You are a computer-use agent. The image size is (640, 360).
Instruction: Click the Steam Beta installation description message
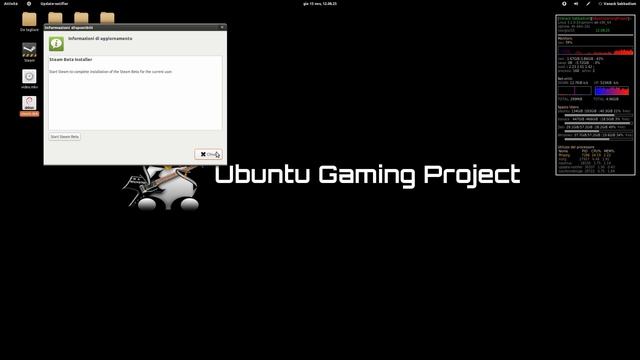point(111,72)
